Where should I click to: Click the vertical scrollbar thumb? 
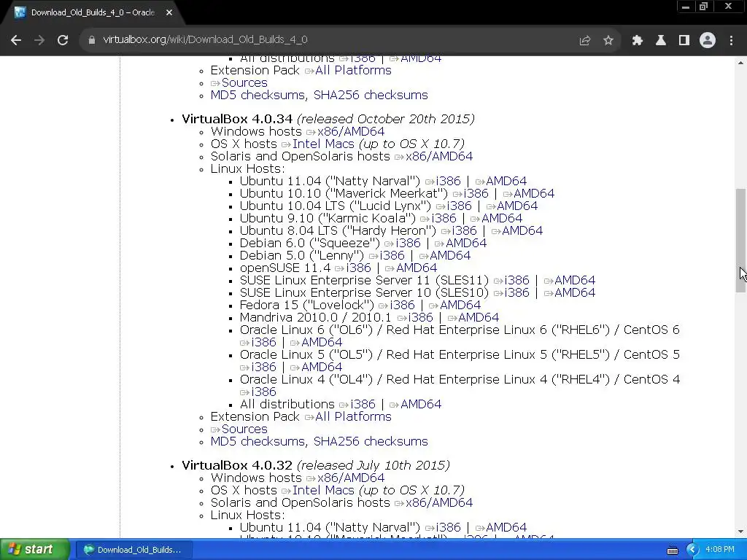(x=741, y=241)
